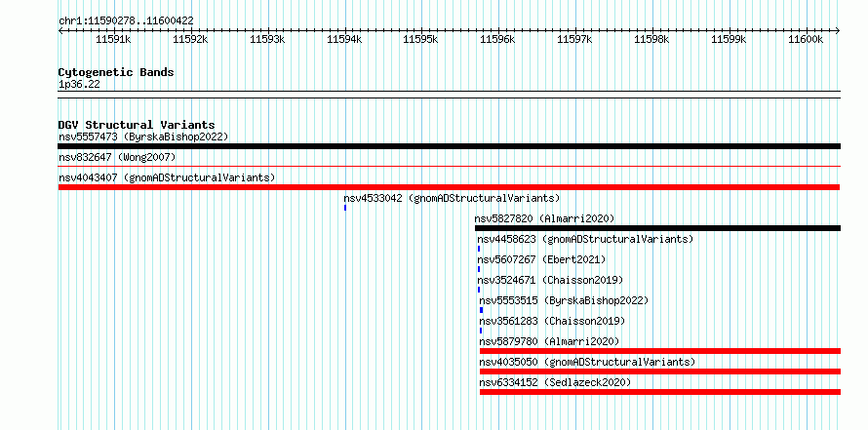
Task: Click the Cytogenetic Bands track title
Action: (x=116, y=72)
